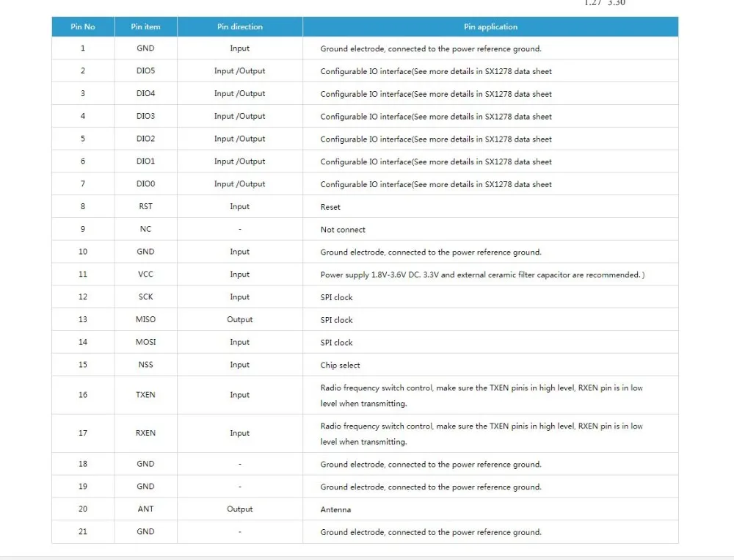Click pin number 19 cell
This screenshot has width=734, height=560.
(83, 486)
